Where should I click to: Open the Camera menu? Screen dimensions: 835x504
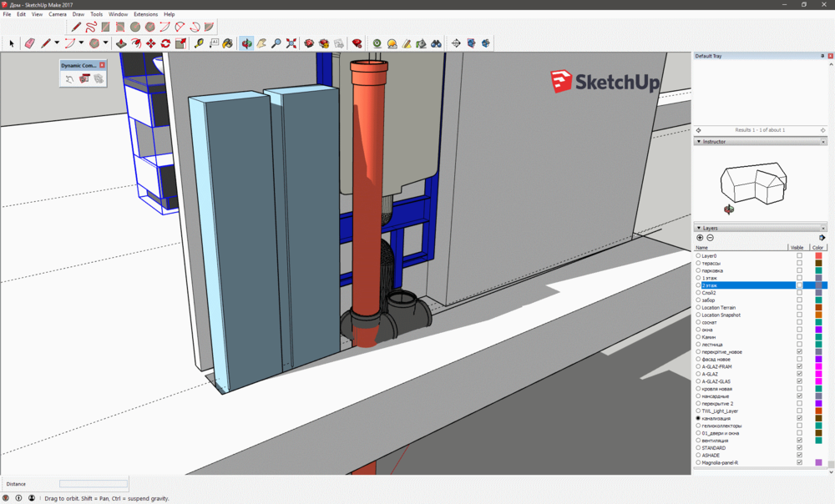pos(58,14)
